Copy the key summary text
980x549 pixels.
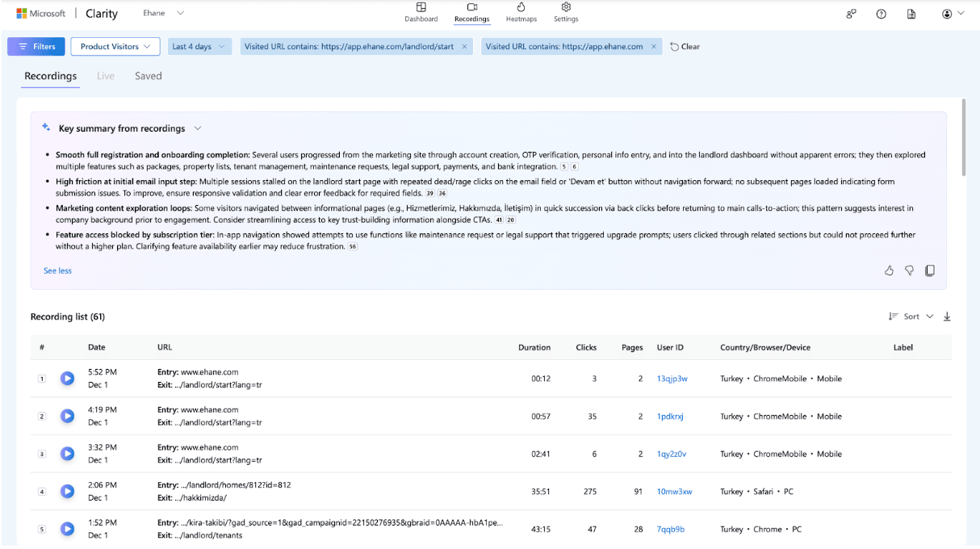930,270
